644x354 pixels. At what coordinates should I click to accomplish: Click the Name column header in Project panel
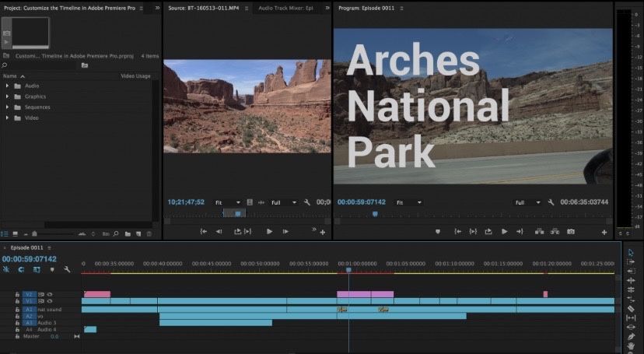click(x=10, y=76)
